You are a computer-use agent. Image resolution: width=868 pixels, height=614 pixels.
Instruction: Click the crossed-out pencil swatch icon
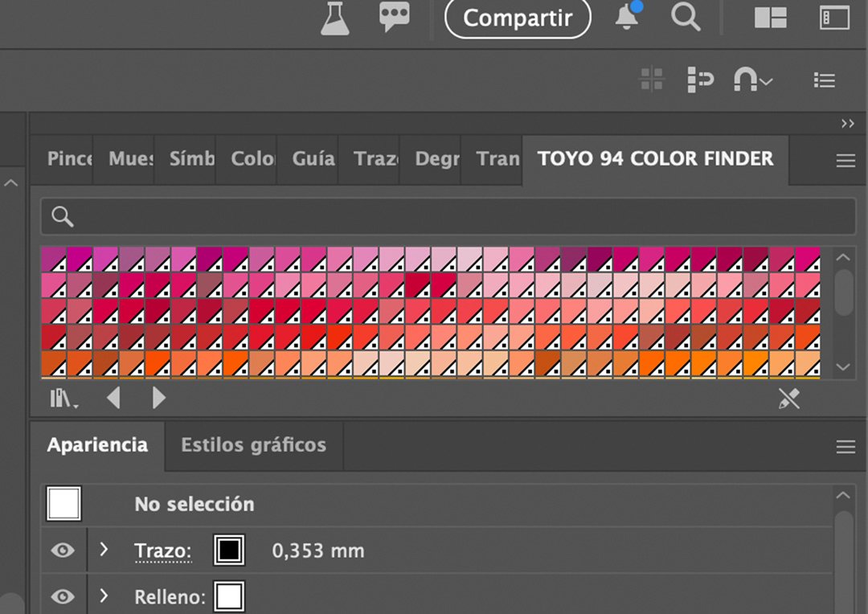(x=789, y=399)
